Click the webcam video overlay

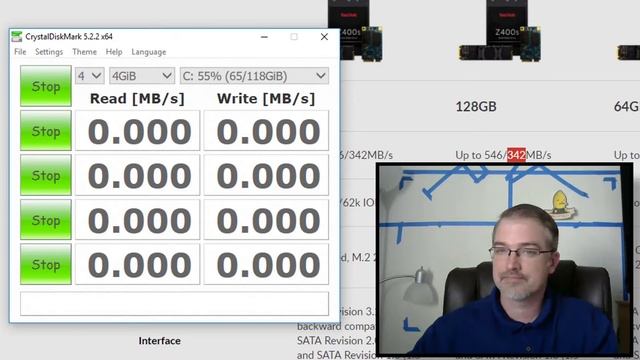504,259
